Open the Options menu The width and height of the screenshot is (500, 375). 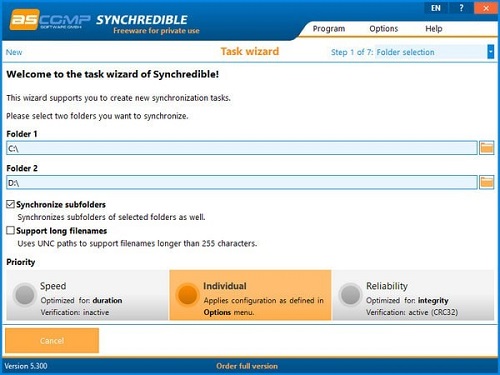click(x=384, y=29)
